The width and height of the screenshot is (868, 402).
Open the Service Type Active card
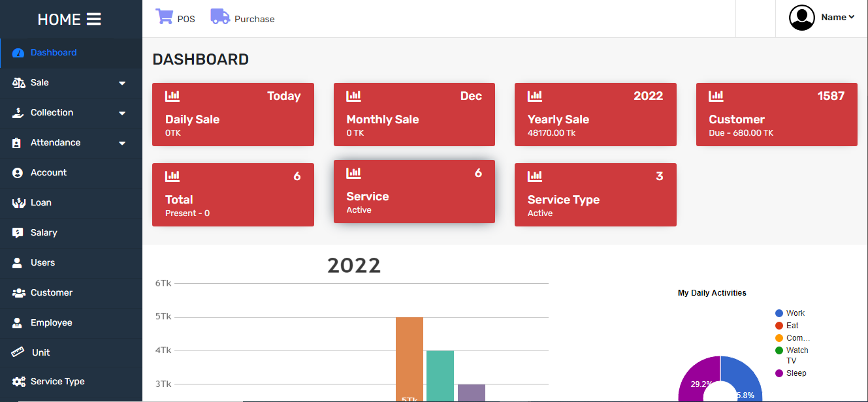click(x=596, y=194)
